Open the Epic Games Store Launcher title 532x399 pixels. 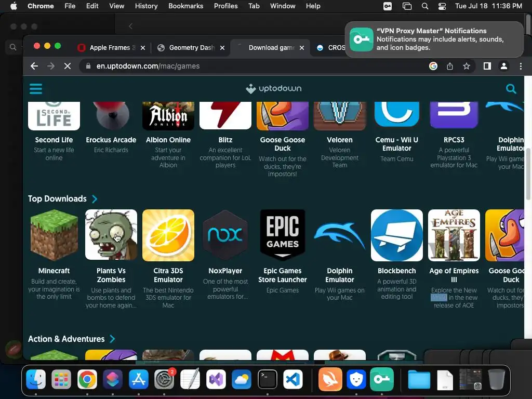(x=282, y=275)
